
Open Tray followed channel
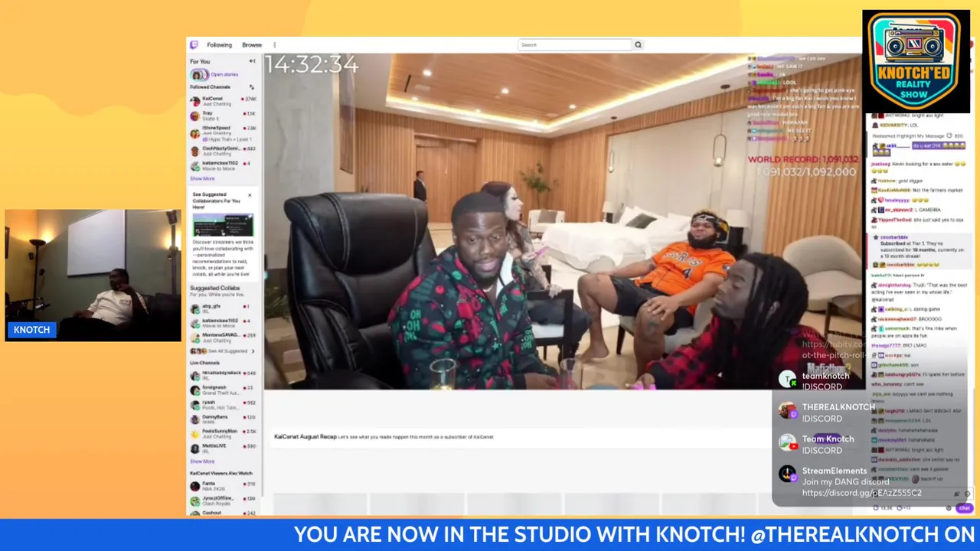pos(223,116)
